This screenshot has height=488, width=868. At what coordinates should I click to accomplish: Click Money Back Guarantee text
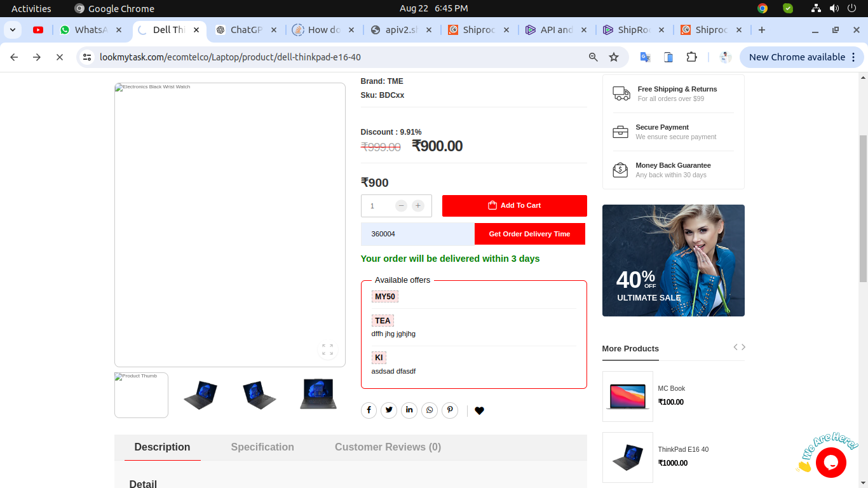673,165
